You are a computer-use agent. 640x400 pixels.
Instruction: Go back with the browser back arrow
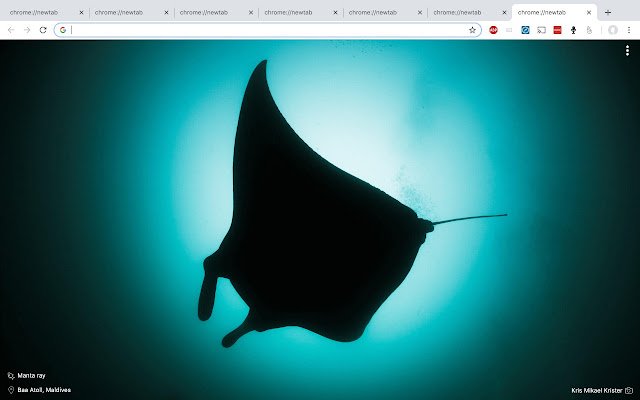(x=11, y=30)
